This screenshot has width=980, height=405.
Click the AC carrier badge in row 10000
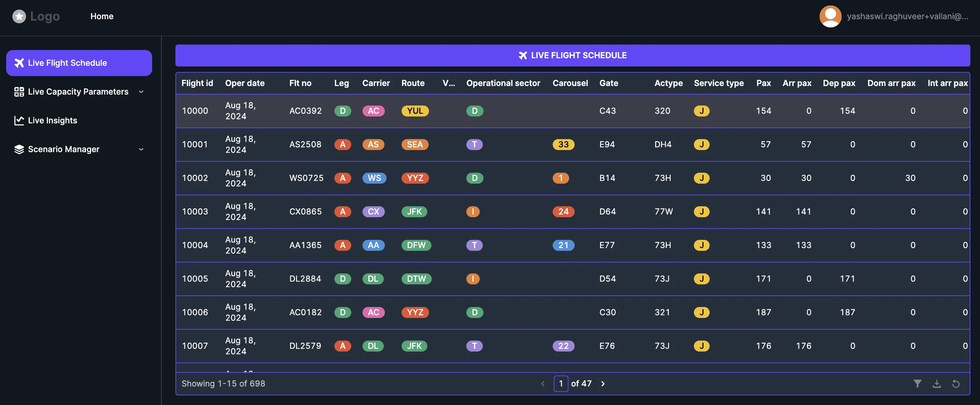[373, 111]
